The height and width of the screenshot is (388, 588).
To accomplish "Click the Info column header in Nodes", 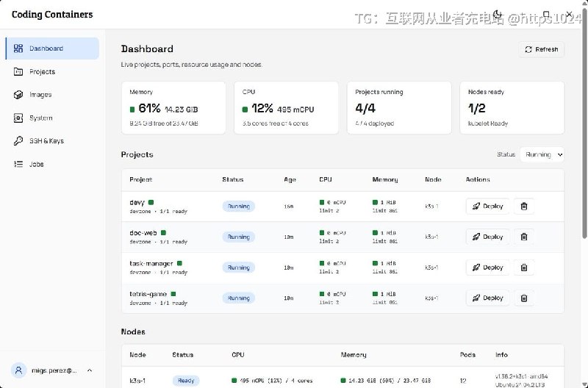I will [x=501, y=355].
